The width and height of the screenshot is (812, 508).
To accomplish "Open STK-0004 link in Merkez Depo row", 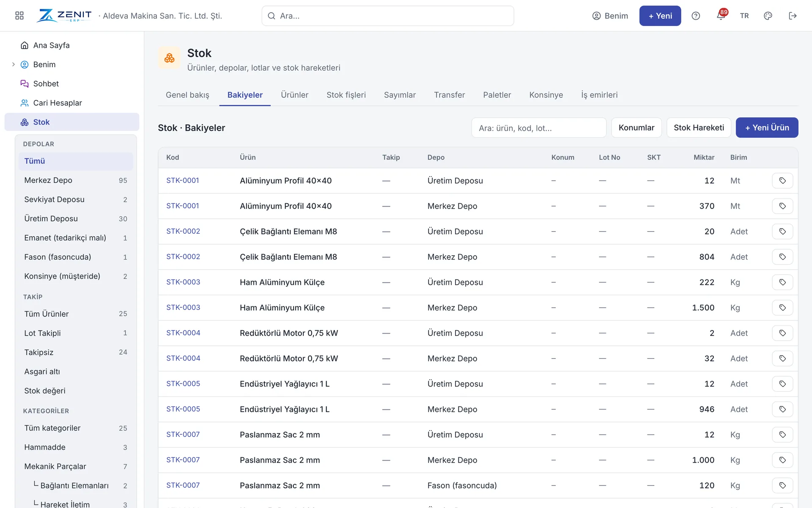I will click(183, 358).
